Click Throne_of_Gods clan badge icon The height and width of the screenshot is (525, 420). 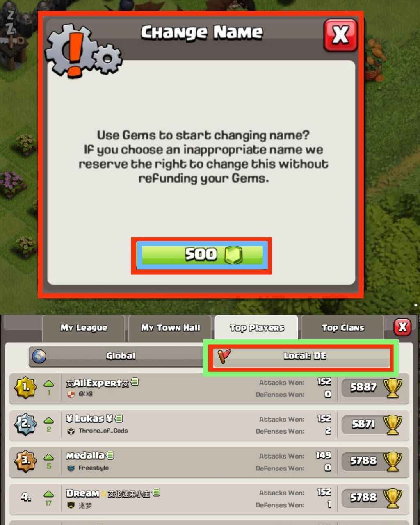pos(71,431)
